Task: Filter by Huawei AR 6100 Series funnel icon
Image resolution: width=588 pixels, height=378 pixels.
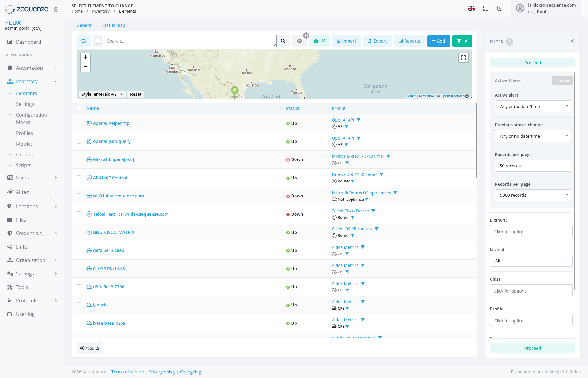Action: pos(382,174)
